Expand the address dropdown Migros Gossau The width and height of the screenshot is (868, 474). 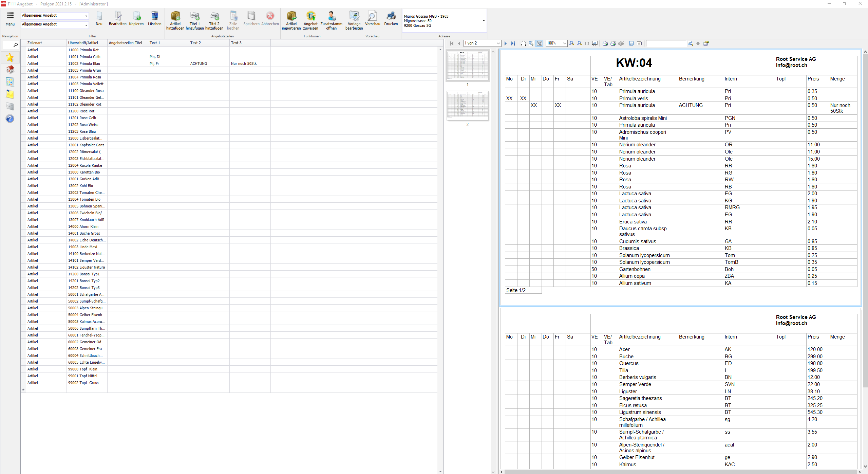[x=484, y=21]
